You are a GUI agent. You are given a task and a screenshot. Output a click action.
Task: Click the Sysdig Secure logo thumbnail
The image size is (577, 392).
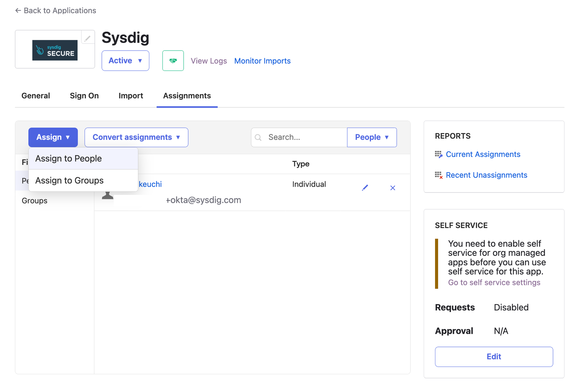coord(55,50)
